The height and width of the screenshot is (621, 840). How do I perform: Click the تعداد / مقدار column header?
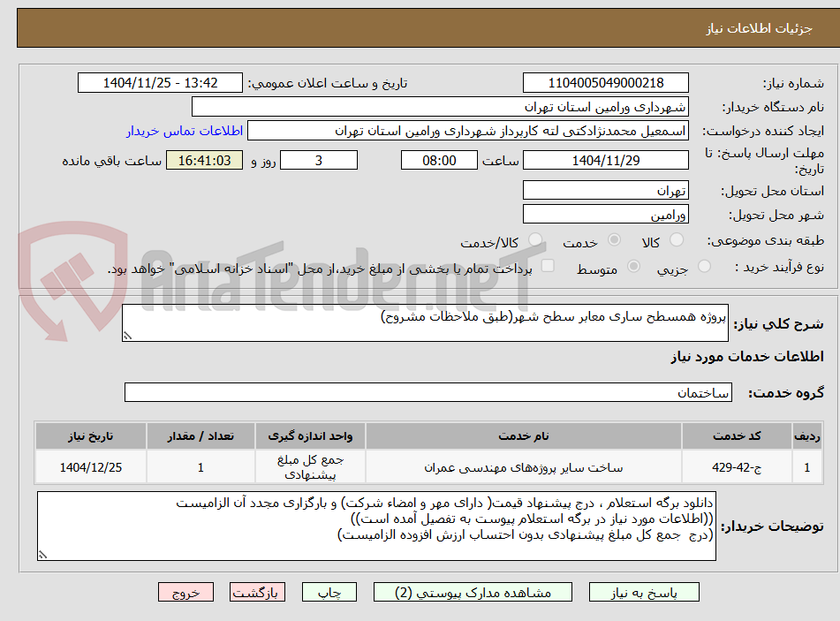tap(201, 436)
